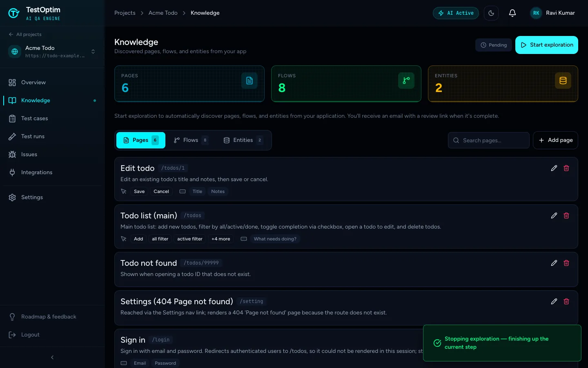The height and width of the screenshot is (368, 588).
Task: Click the TestOptim logo icon
Action: pos(14,13)
